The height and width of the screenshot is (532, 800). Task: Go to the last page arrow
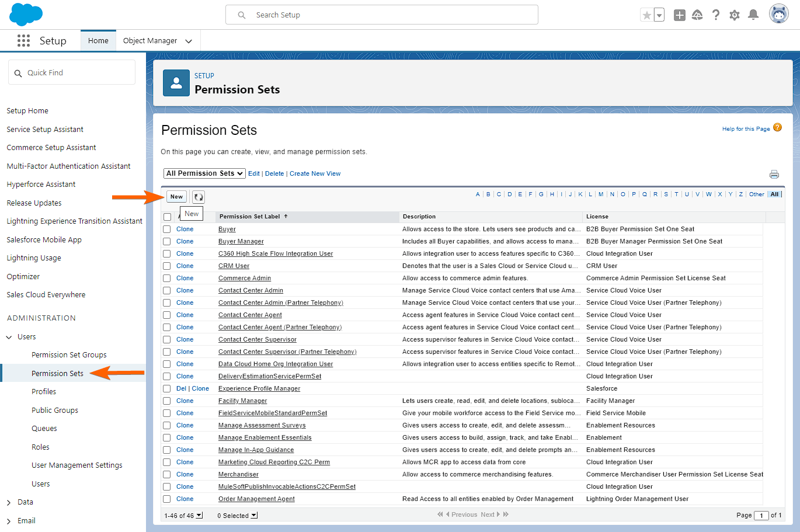506,514
